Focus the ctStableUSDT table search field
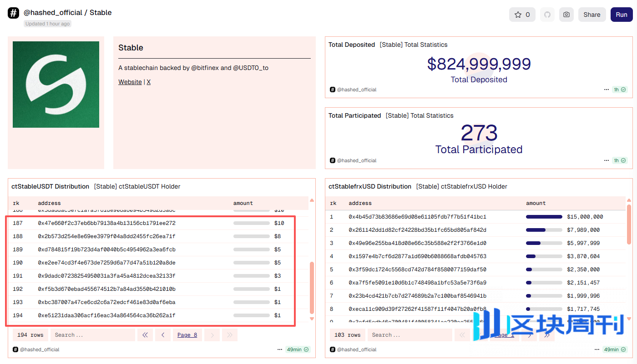 pyautogui.click(x=92, y=335)
